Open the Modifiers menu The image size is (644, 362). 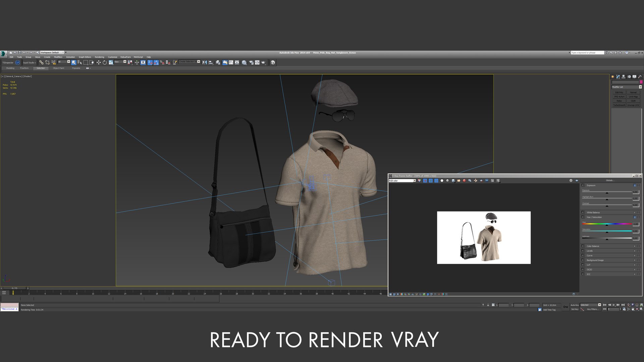[58, 57]
